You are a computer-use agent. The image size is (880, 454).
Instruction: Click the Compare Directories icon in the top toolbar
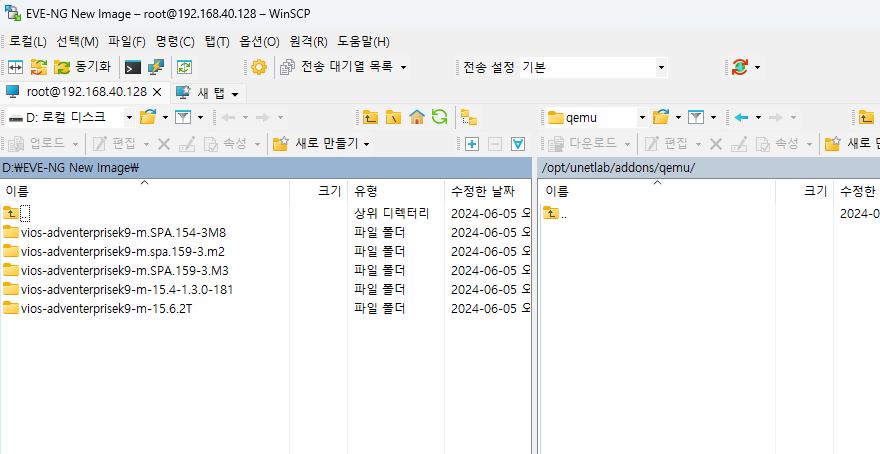coord(15,67)
